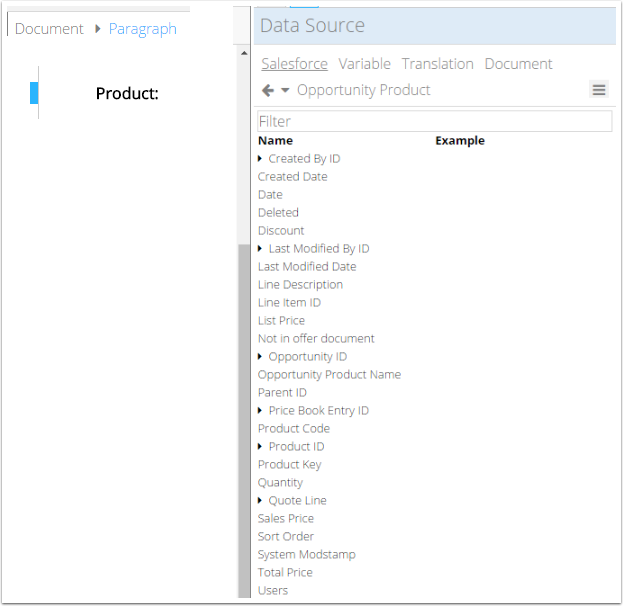Select the Product Code field
623x606 pixels.
tap(293, 428)
